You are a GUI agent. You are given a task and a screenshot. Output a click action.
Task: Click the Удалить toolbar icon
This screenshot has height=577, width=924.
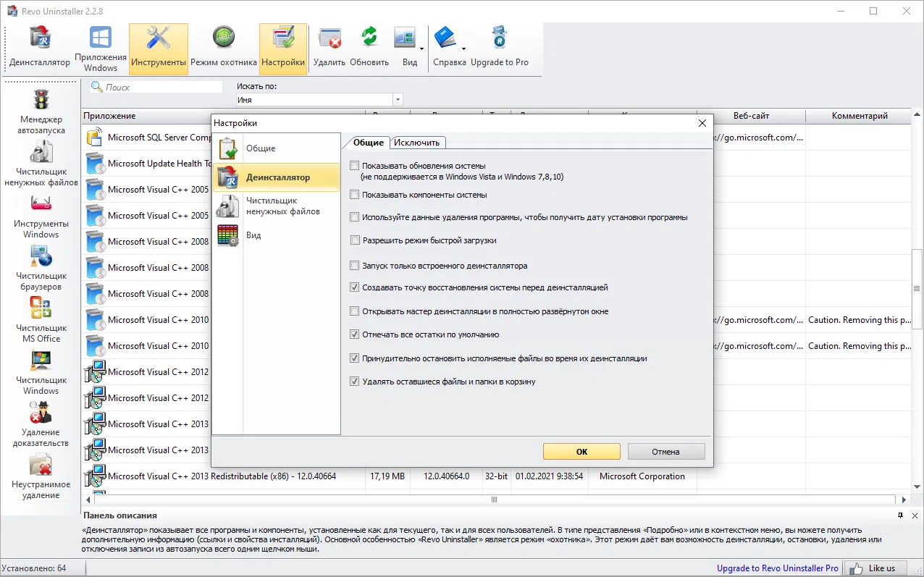point(329,48)
